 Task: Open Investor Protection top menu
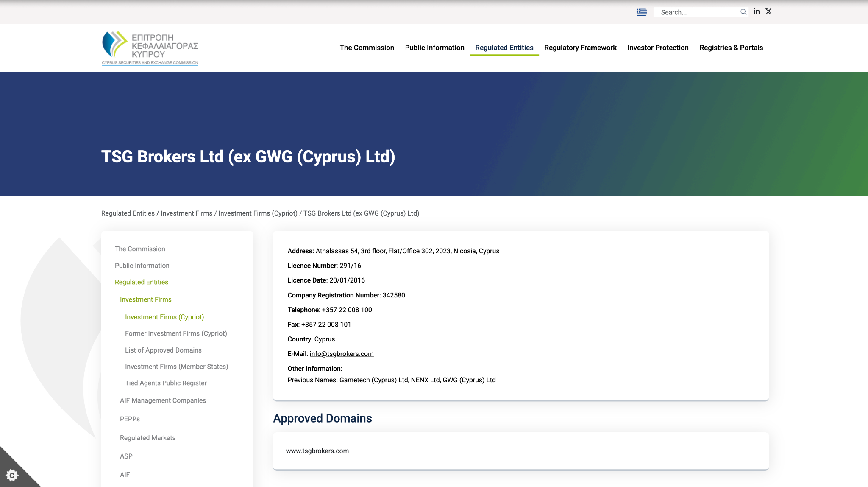[x=658, y=48]
